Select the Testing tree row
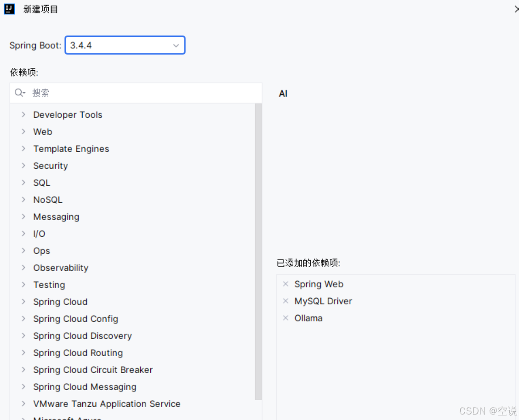519x420 pixels. (x=132, y=284)
